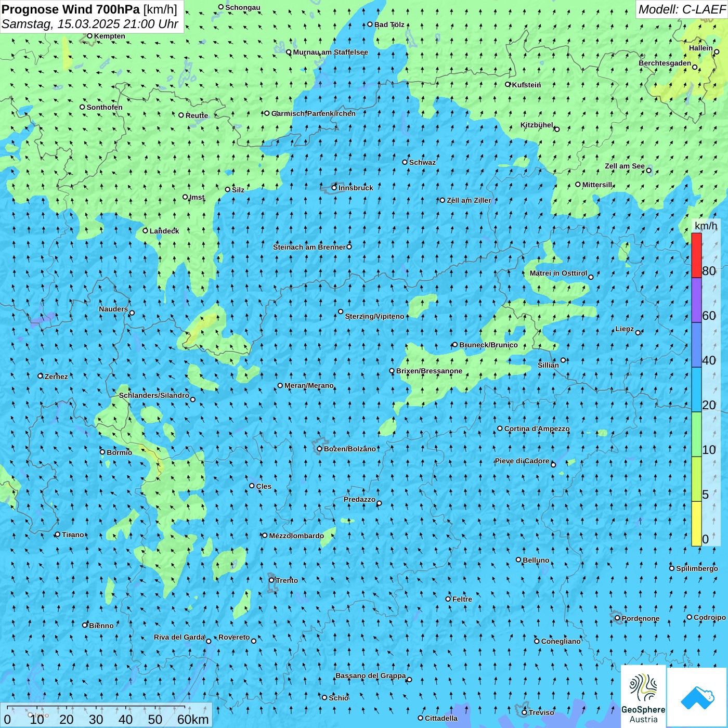Click the 'km/h' legend heading

(706, 226)
